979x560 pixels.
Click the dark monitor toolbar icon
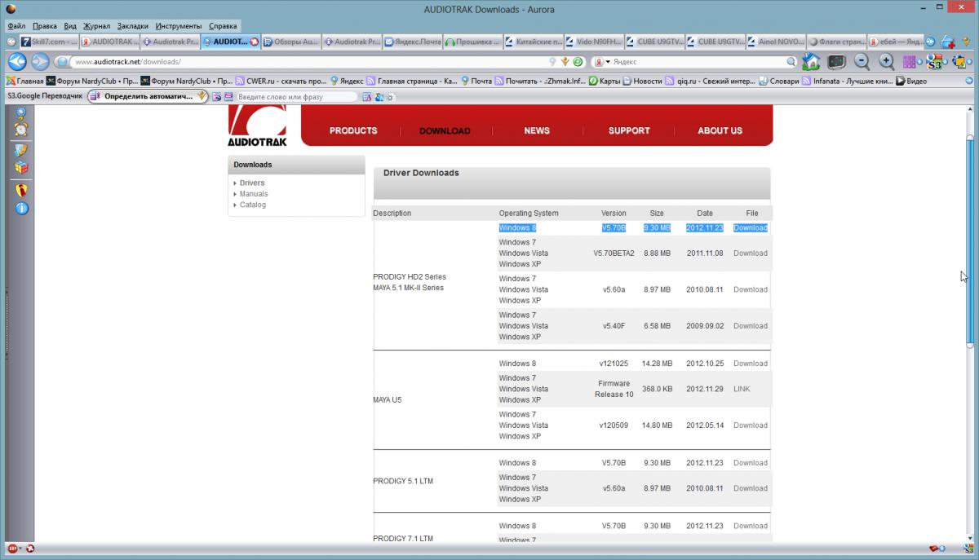pos(836,61)
